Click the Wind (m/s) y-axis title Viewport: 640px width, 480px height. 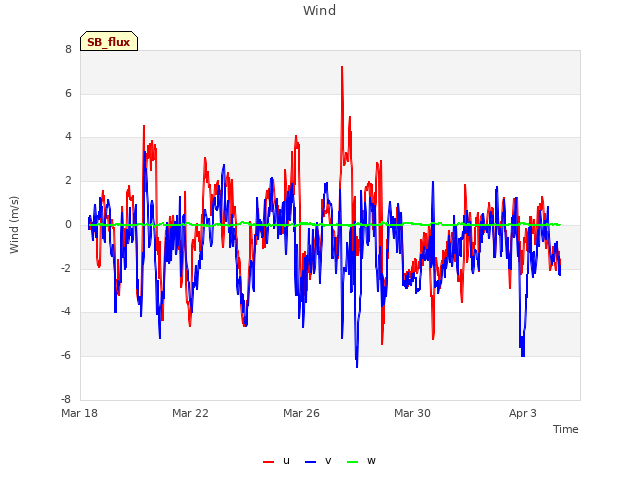tap(14, 225)
